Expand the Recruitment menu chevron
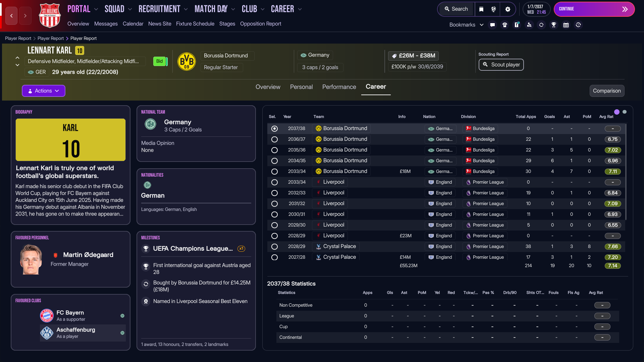 point(186,9)
